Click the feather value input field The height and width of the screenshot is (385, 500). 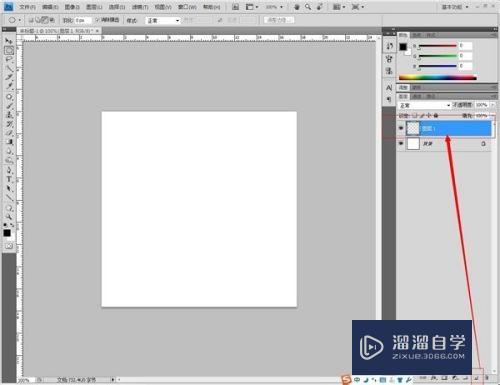pyautogui.click(x=83, y=20)
